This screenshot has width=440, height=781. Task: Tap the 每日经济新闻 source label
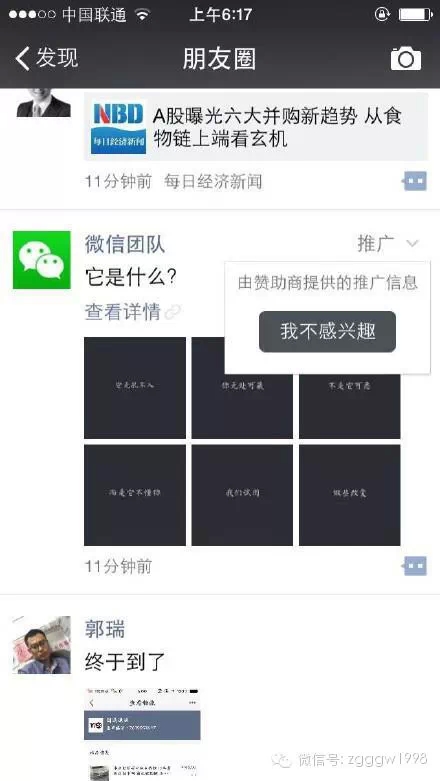213,182
